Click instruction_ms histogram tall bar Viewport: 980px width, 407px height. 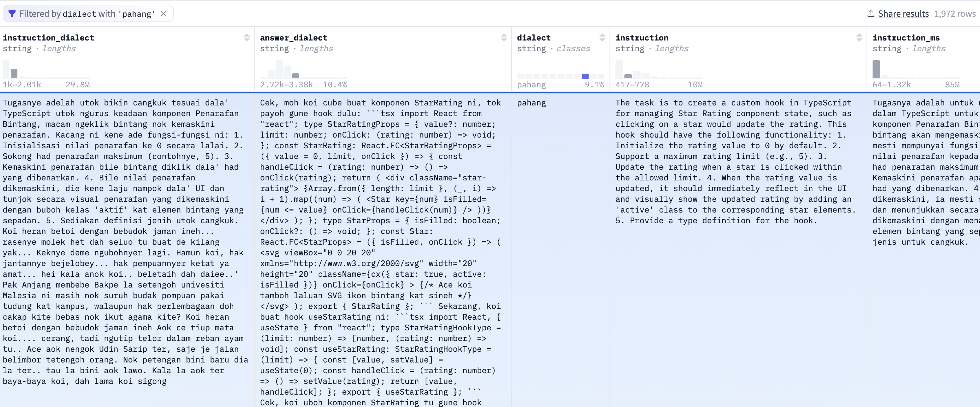coord(876,69)
